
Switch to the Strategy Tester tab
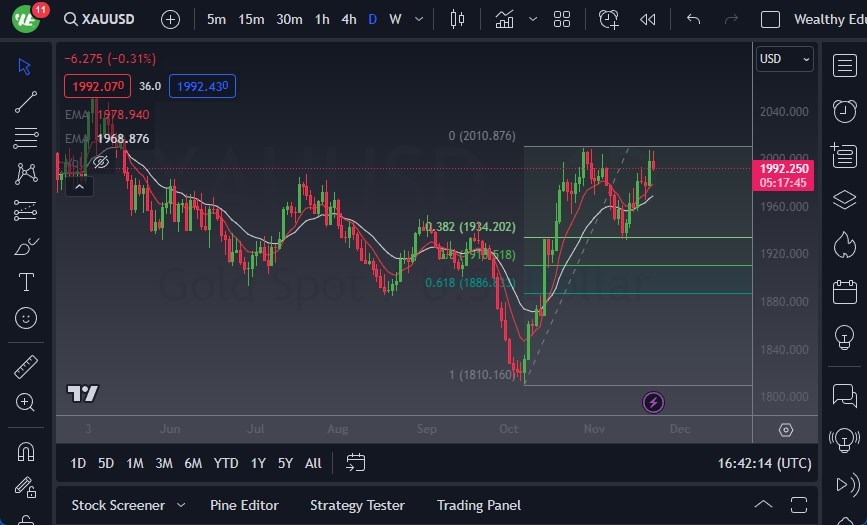coord(357,505)
